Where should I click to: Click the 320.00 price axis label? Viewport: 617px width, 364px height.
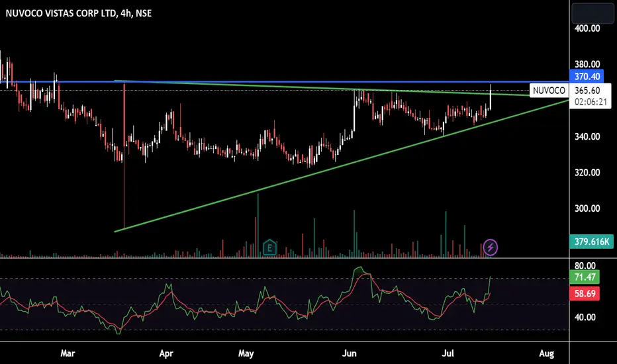tap(587, 172)
